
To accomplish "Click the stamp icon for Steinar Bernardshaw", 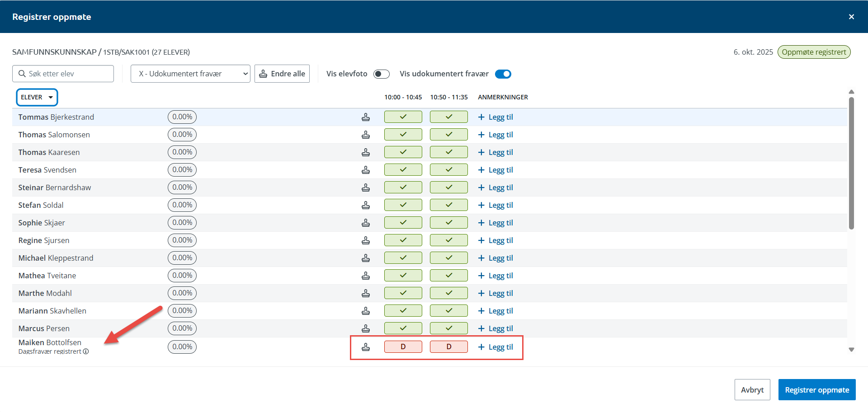I will coord(366,187).
